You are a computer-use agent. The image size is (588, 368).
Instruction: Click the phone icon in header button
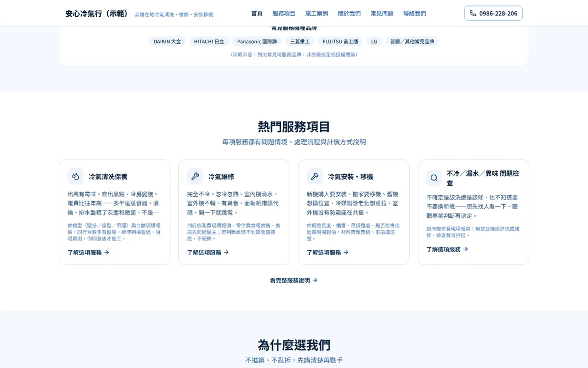pyautogui.click(x=473, y=13)
